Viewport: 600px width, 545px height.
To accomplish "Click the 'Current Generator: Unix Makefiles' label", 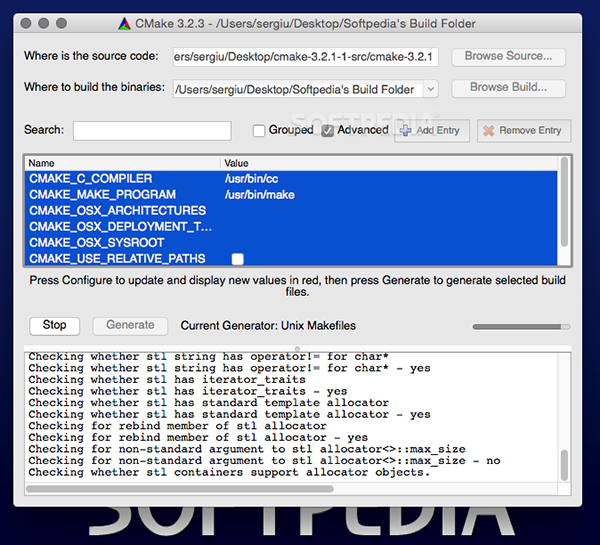I will coord(268,326).
